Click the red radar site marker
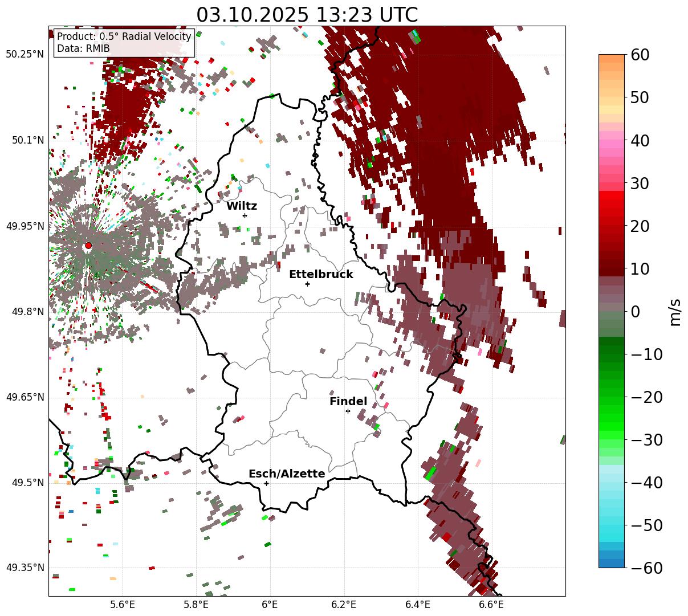The image size is (688, 616). pos(88,246)
